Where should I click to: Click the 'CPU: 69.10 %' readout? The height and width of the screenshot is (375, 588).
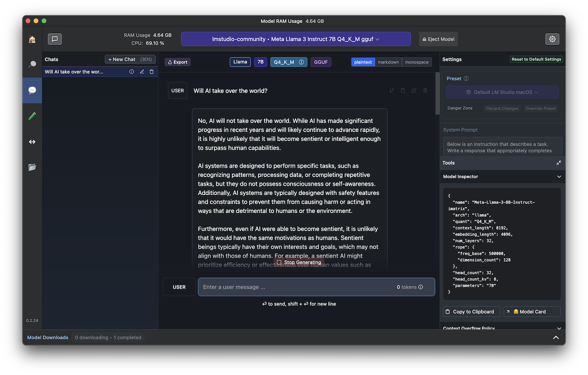[148, 43]
